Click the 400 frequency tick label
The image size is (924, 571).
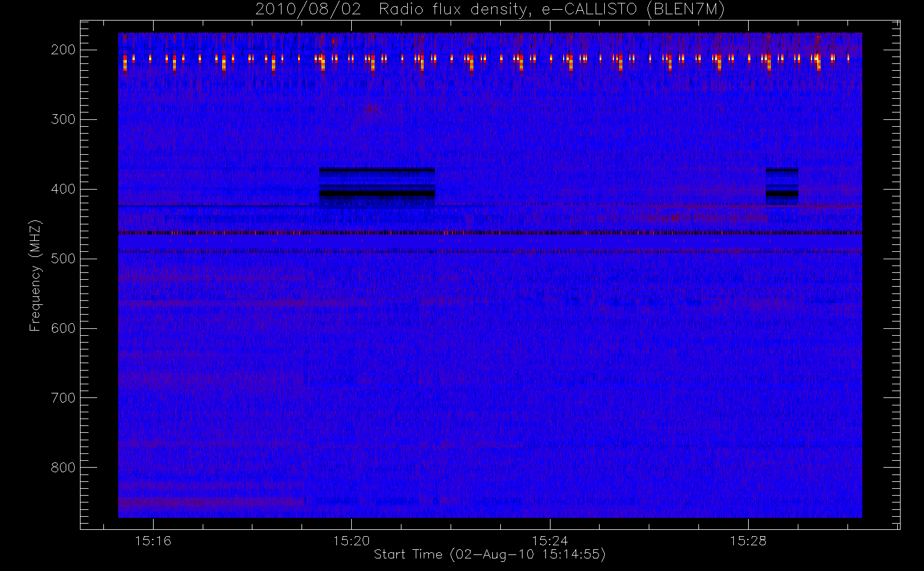point(63,189)
